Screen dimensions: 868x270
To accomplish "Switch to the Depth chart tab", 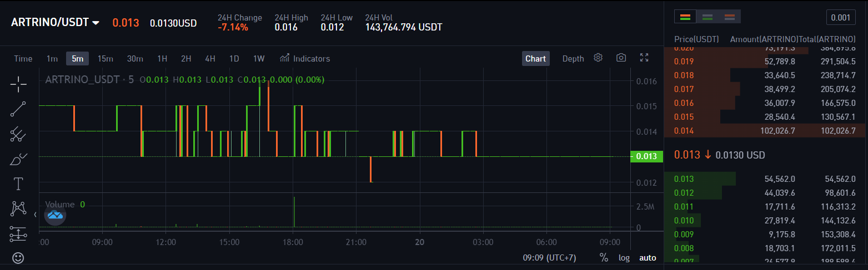I will [x=573, y=59].
